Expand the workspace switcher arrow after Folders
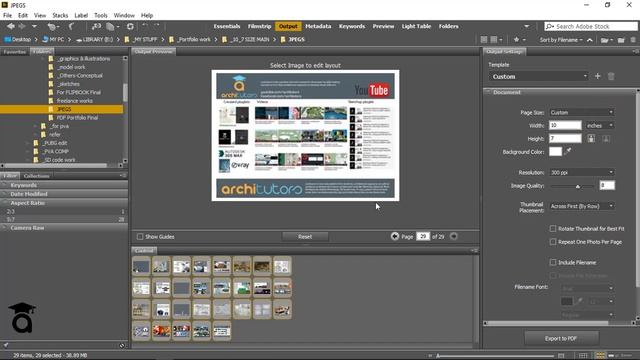This screenshot has width=640, height=360. tap(527, 26)
